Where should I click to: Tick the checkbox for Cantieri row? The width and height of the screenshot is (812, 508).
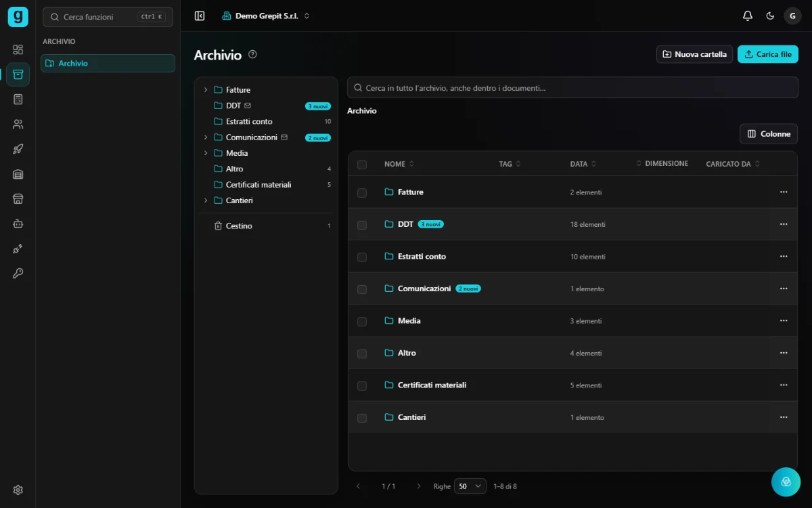click(362, 418)
